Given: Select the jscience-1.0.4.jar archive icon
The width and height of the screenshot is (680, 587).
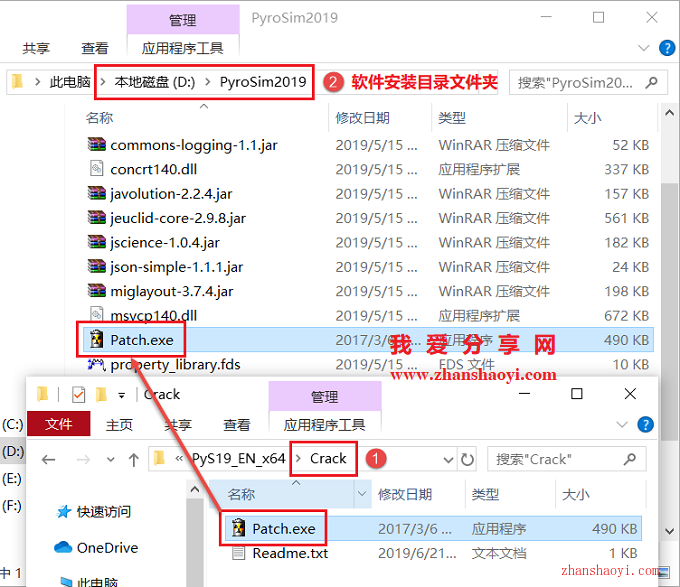Looking at the screenshot, I should [x=96, y=241].
